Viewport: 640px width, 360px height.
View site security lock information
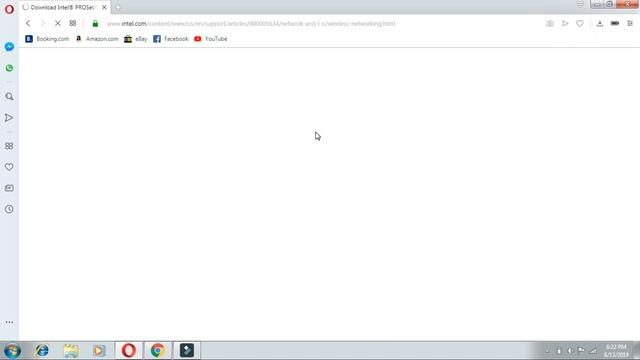click(95, 23)
